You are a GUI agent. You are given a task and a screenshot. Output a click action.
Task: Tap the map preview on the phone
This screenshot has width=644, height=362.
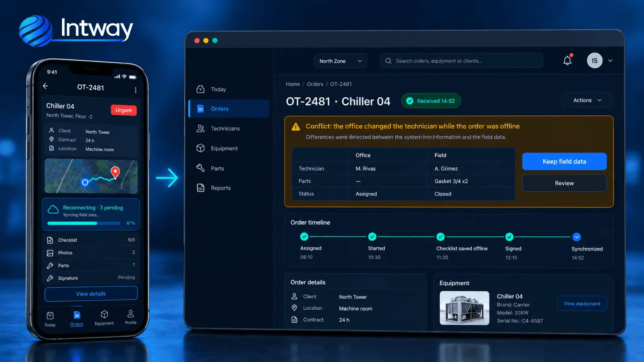(91, 176)
